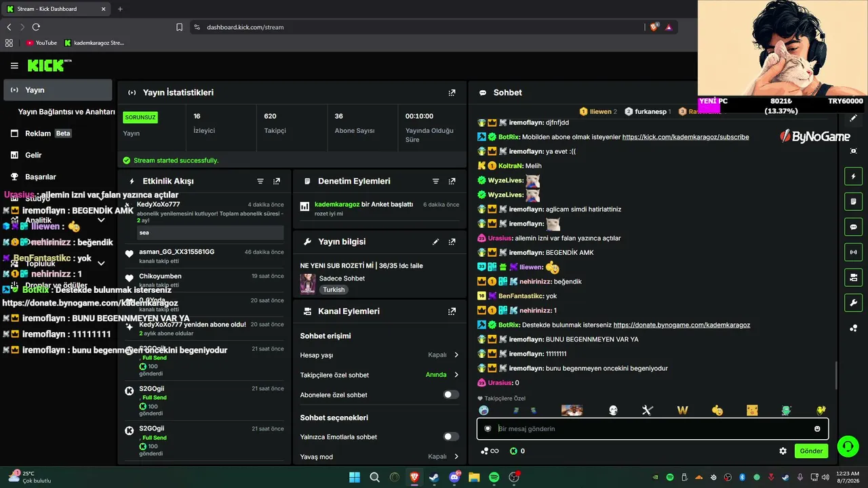The image size is (868, 488).
Task: Pop out the Etkinlik Akışı panel
Action: click(277, 182)
